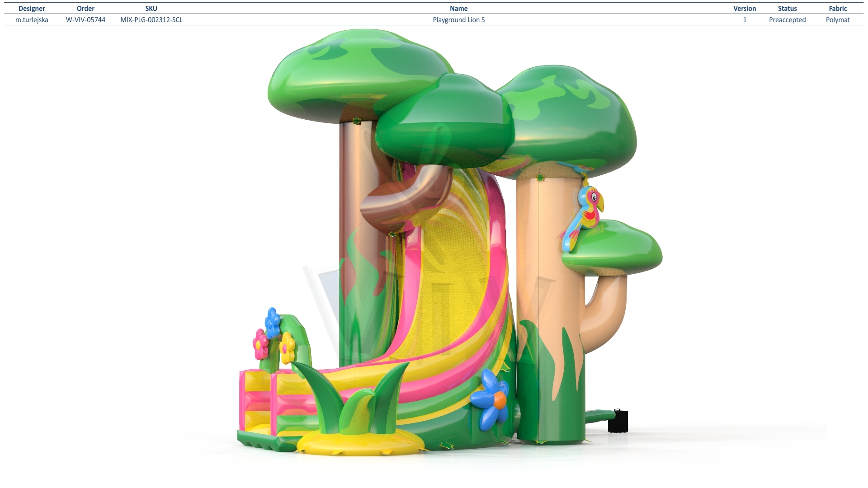Click the Preaccepted status value
The image size is (868, 488).
click(787, 20)
